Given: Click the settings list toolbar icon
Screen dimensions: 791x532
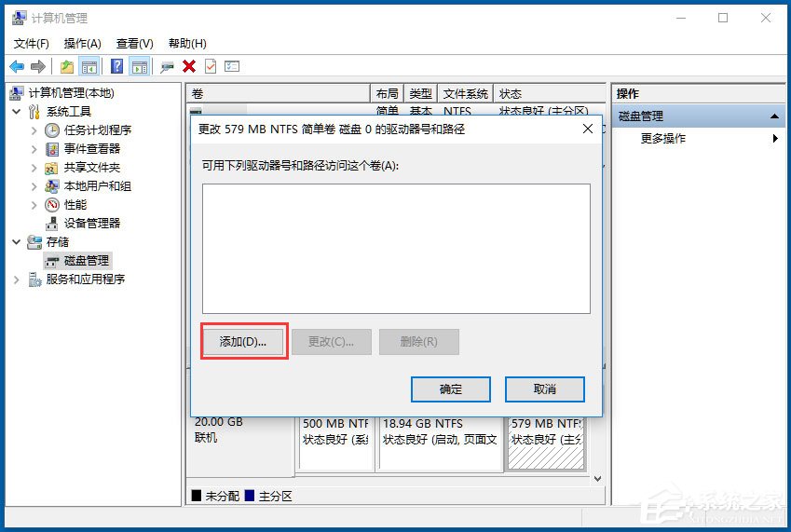Looking at the screenshot, I should 232,66.
